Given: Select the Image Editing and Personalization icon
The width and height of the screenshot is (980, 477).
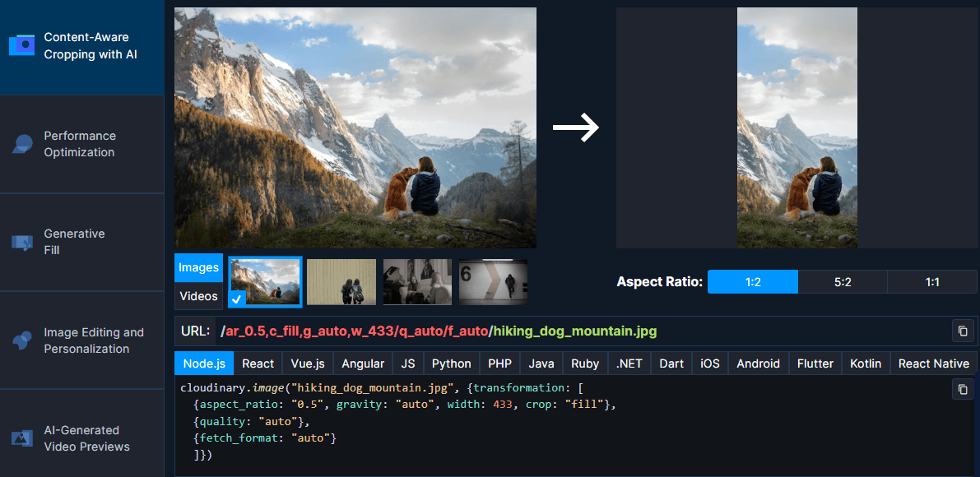Looking at the screenshot, I should coord(21,340).
